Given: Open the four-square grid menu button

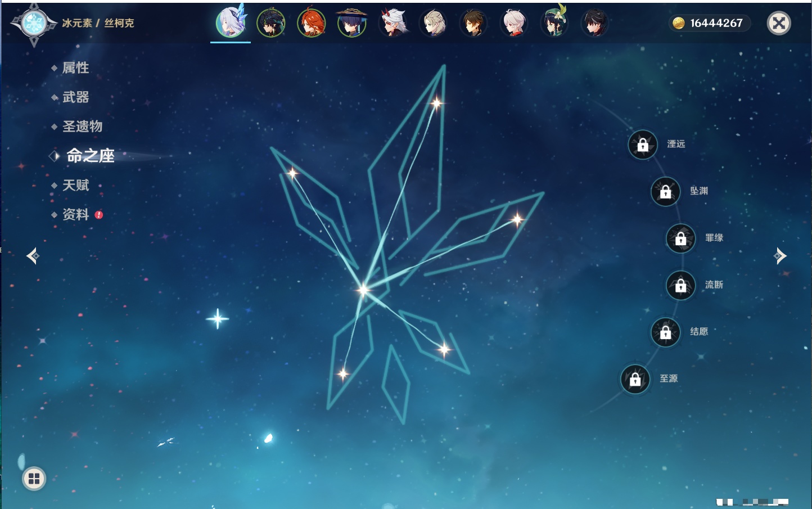Looking at the screenshot, I should [x=34, y=479].
